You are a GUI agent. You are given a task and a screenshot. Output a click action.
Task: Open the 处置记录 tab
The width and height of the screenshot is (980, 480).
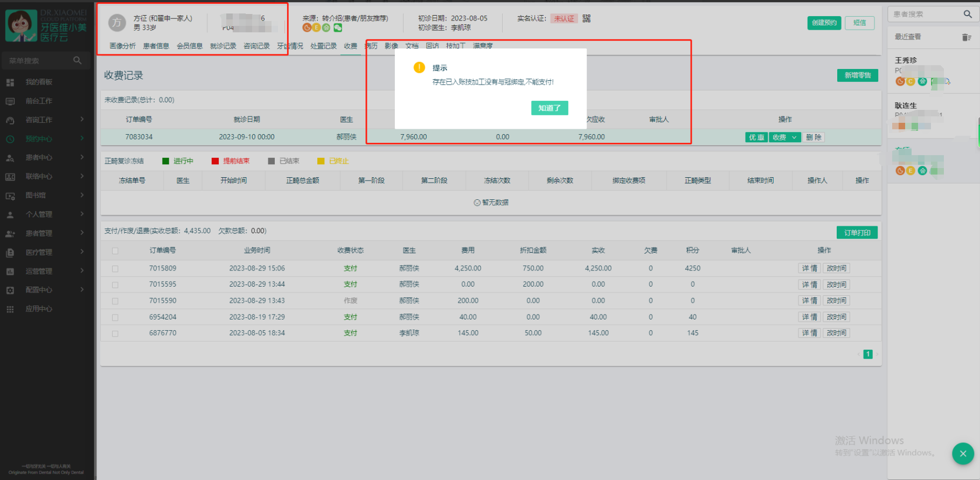pyautogui.click(x=323, y=46)
